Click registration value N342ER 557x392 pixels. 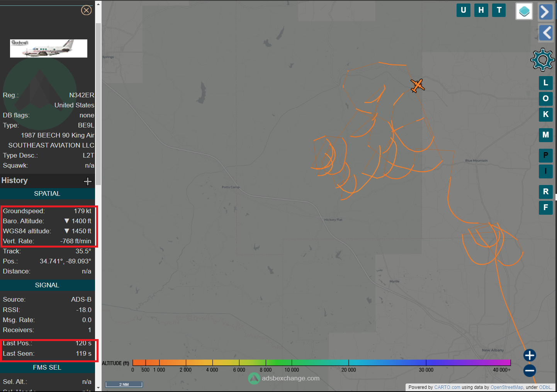click(x=82, y=95)
